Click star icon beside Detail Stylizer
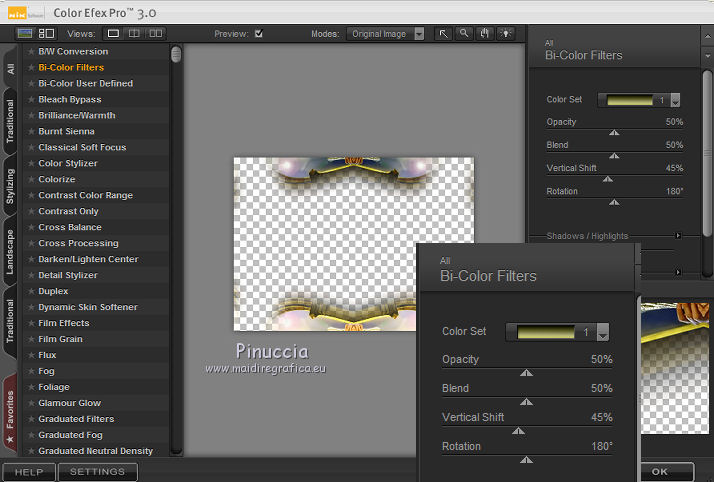 31,275
